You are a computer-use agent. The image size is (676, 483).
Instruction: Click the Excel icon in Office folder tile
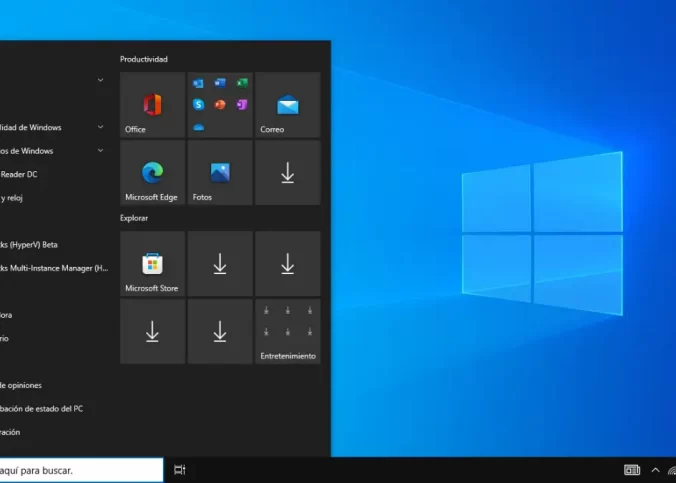pos(242,83)
